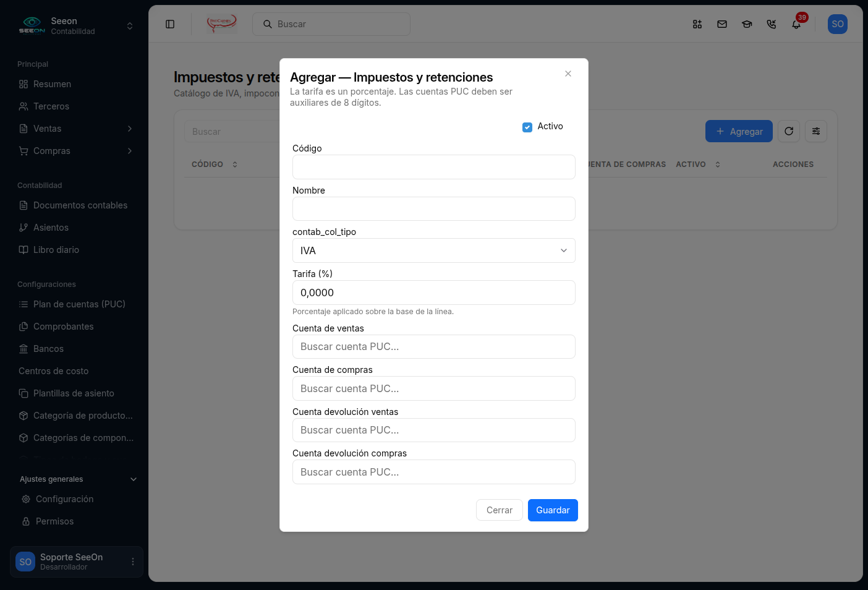This screenshot has height=590, width=868.
Task: Click the Cuenta de ventas search field
Action: [x=434, y=347]
